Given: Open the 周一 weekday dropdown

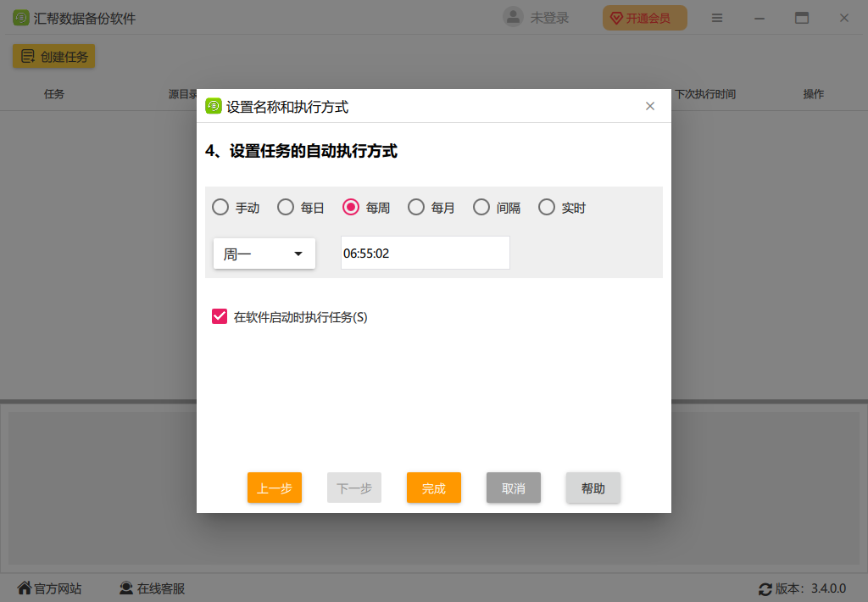Looking at the screenshot, I should pyautogui.click(x=264, y=253).
